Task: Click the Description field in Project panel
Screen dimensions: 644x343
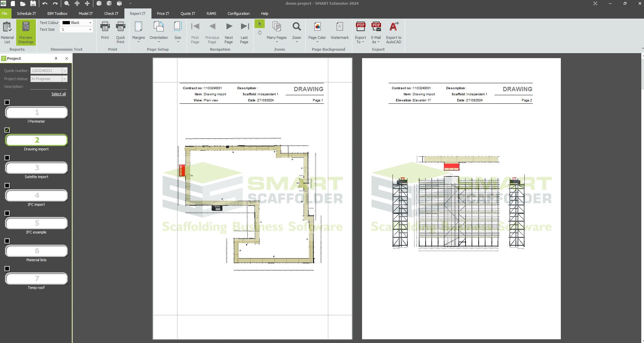Action: [x=49, y=87]
